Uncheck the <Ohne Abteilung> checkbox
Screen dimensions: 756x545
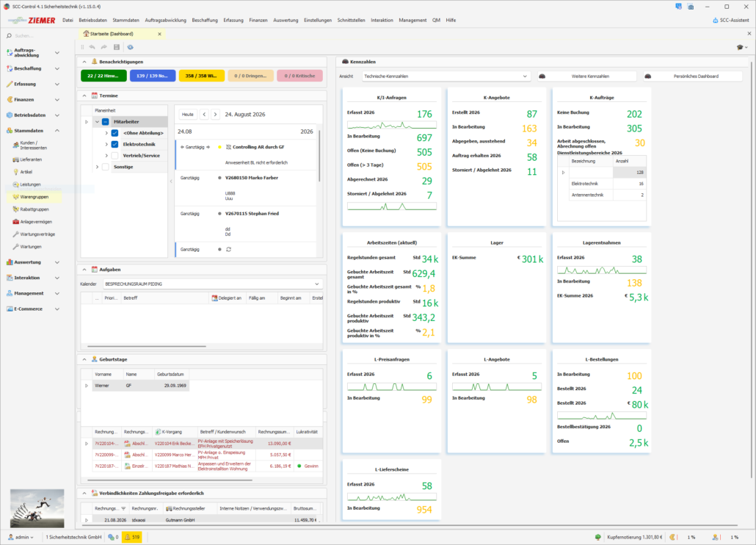pyautogui.click(x=115, y=133)
